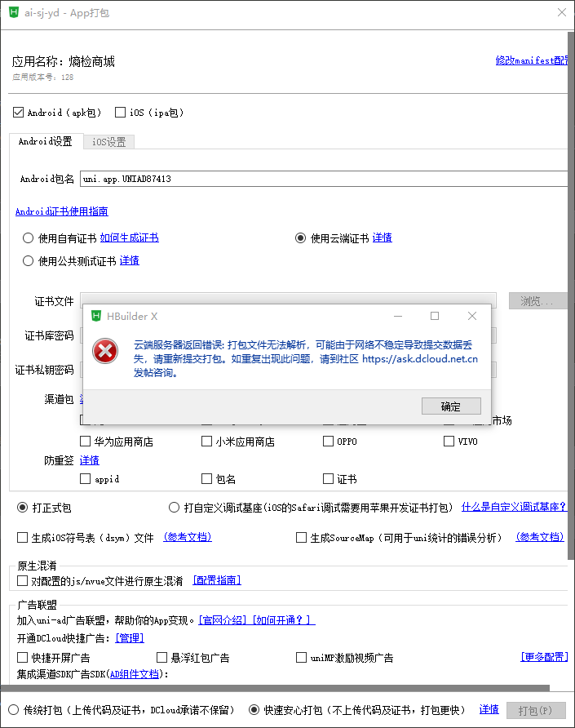The image size is (575, 728).
Task: Switch to the Android设置 tab
Action: click(46, 142)
